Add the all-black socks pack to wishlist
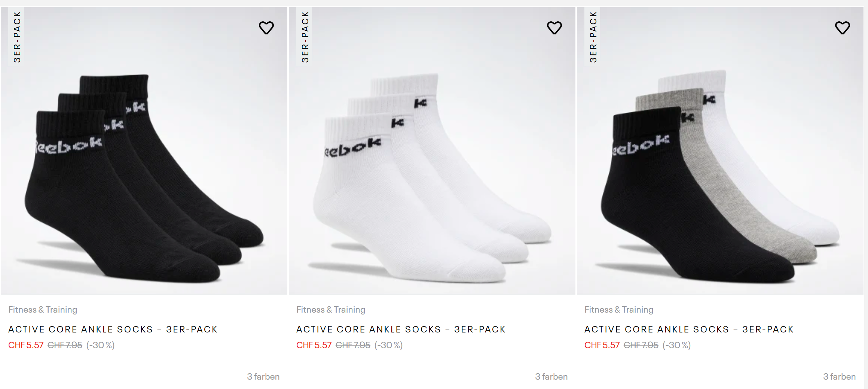The image size is (868, 389). click(266, 28)
